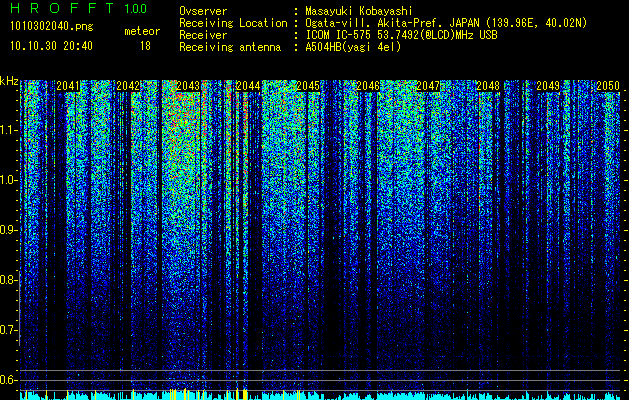Viewport: 629px width, 400px height.
Task: Click the 2049 time marker
Action: point(548,86)
